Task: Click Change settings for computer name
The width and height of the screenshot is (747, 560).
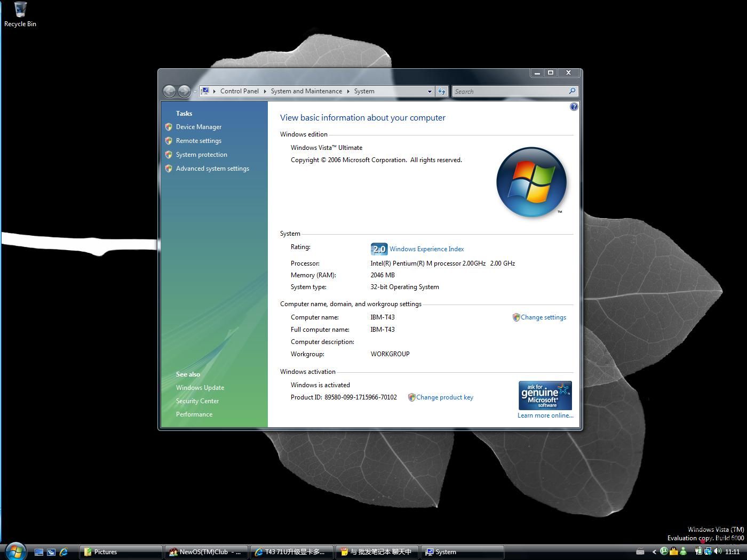Action: click(543, 317)
